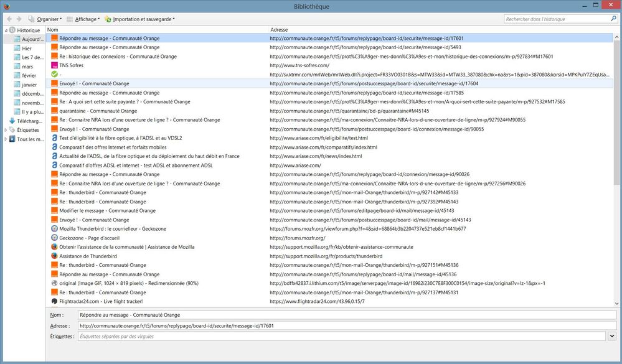Open Téléchargements in the sidebar
The width and height of the screenshot is (622, 364).
[x=26, y=121]
